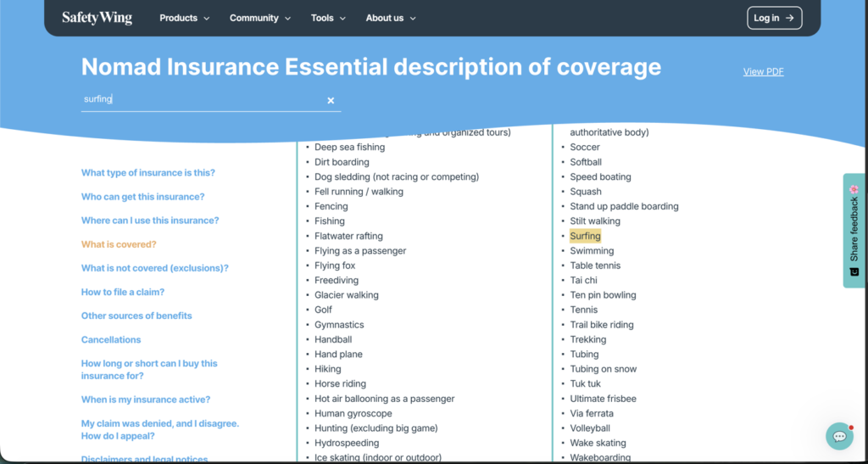This screenshot has width=868, height=464.
Task: Click the Via ferrata entry
Action: [x=592, y=414]
